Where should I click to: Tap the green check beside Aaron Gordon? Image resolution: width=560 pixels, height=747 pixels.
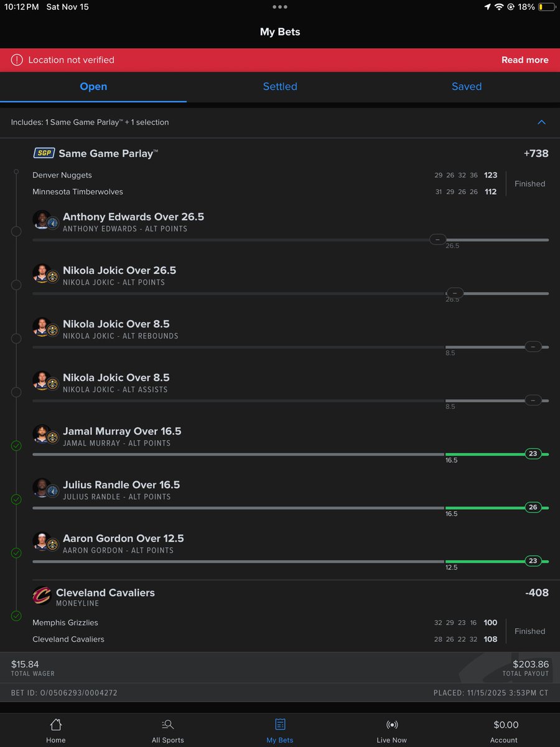click(16, 553)
